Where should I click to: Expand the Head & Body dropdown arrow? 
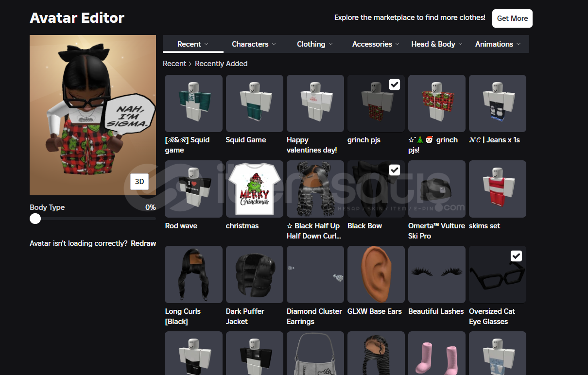461,44
